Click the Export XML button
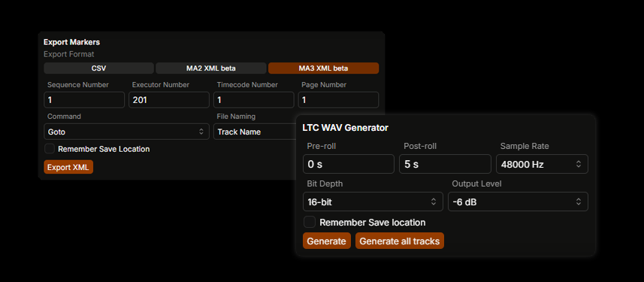 click(x=68, y=167)
